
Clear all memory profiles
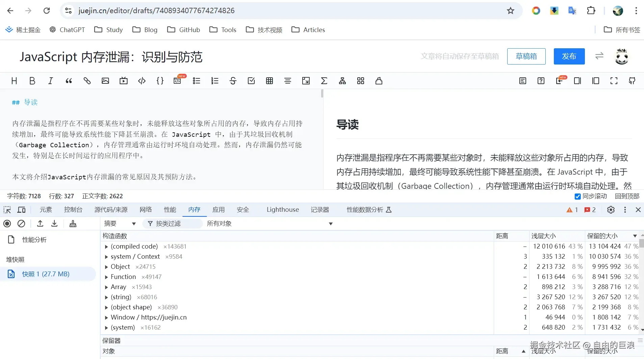coord(21,224)
